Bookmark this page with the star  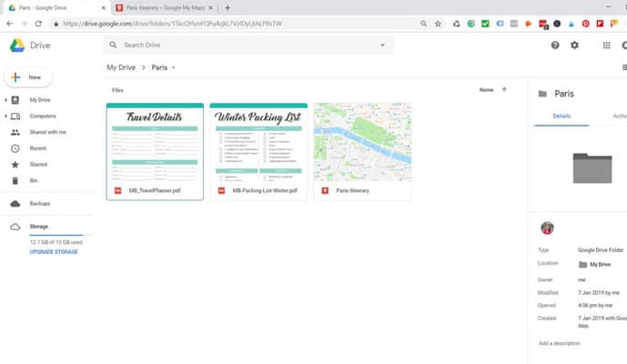(x=438, y=24)
